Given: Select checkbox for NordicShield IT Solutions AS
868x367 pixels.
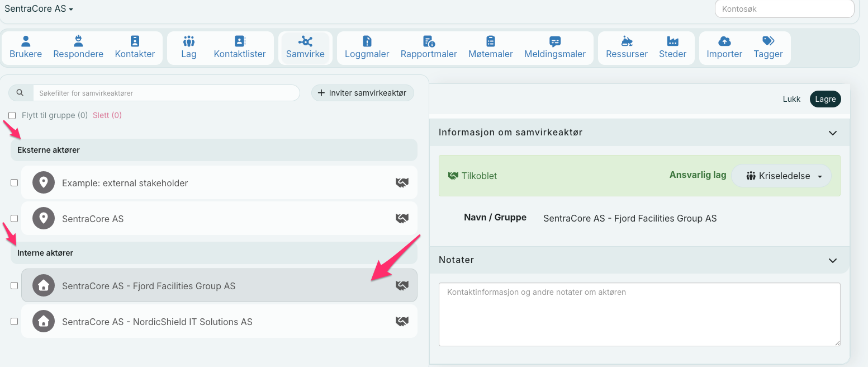Looking at the screenshot, I should pyautogui.click(x=15, y=322).
